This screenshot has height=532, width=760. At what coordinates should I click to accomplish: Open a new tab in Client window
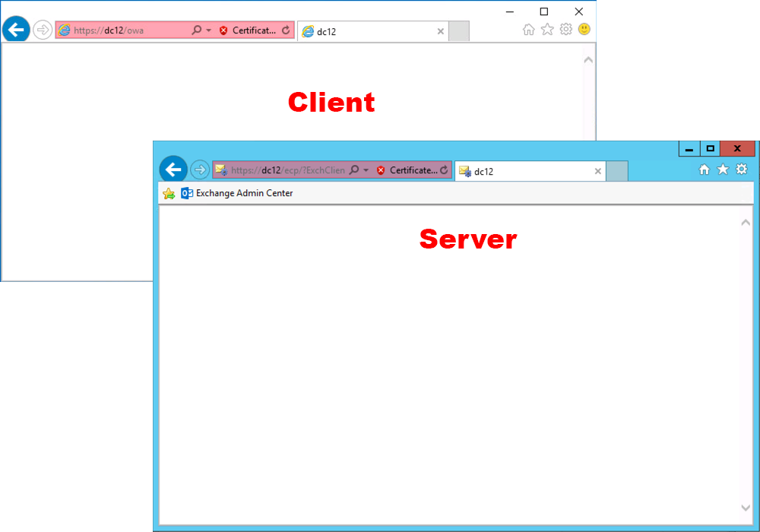click(458, 31)
